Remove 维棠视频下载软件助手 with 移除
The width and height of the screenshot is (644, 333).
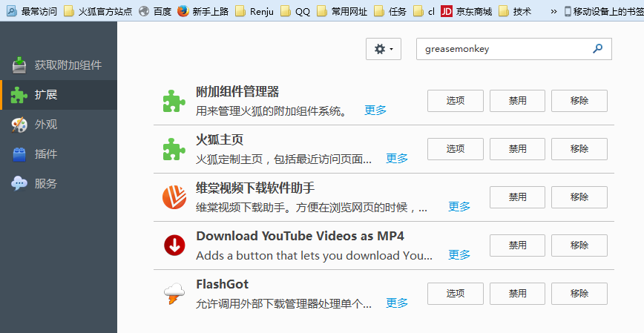[x=579, y=197]
